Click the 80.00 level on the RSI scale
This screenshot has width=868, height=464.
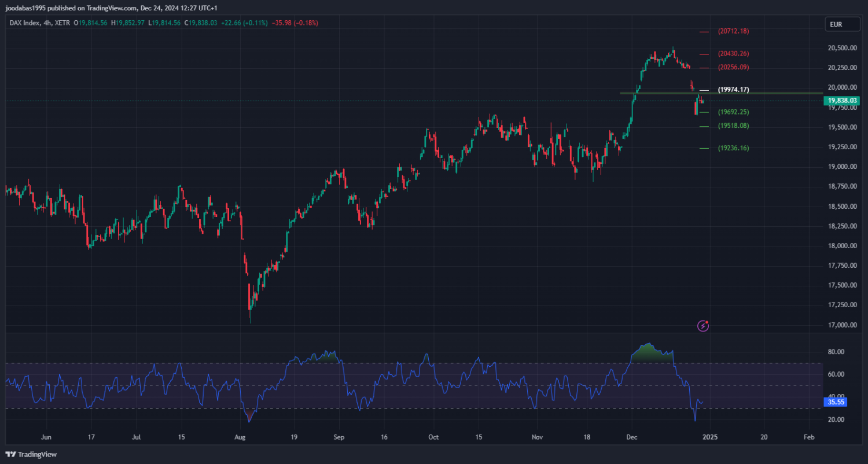[835, 352]
